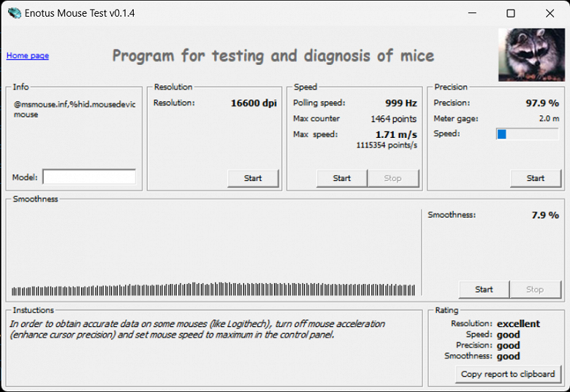This screenshot has width=570, height=392.
Task: Click the 1464 points max counter value
Action: [394, 119]
